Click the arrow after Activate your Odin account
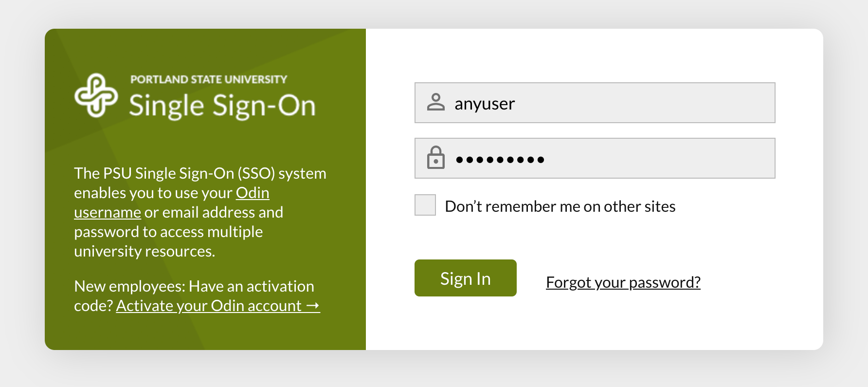Screen dimensions: 868x387 tap(313, 306)
